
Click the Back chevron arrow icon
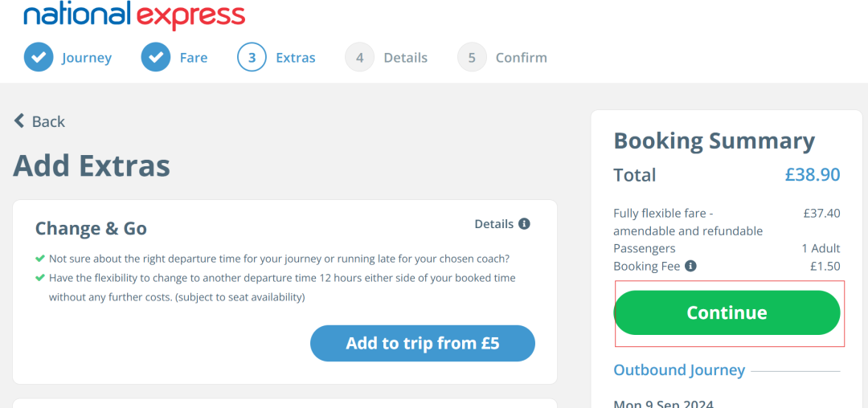(19, 121)
